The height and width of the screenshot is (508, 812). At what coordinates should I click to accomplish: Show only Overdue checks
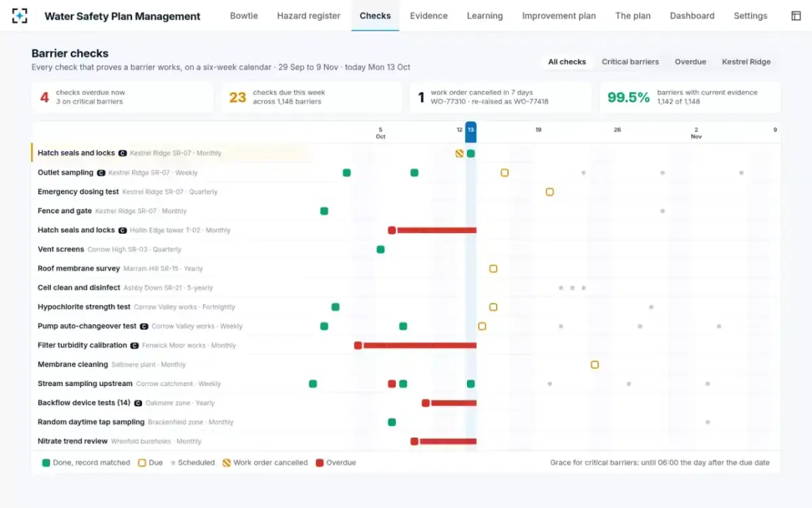(x=690, y=62)
